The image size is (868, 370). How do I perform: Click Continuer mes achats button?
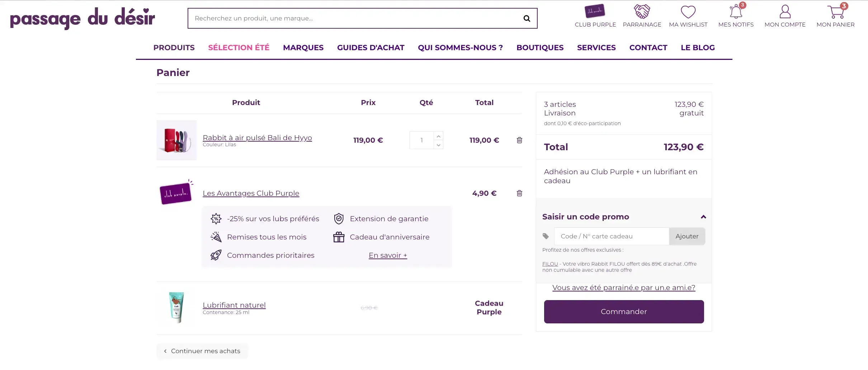[x=202, y=351]
